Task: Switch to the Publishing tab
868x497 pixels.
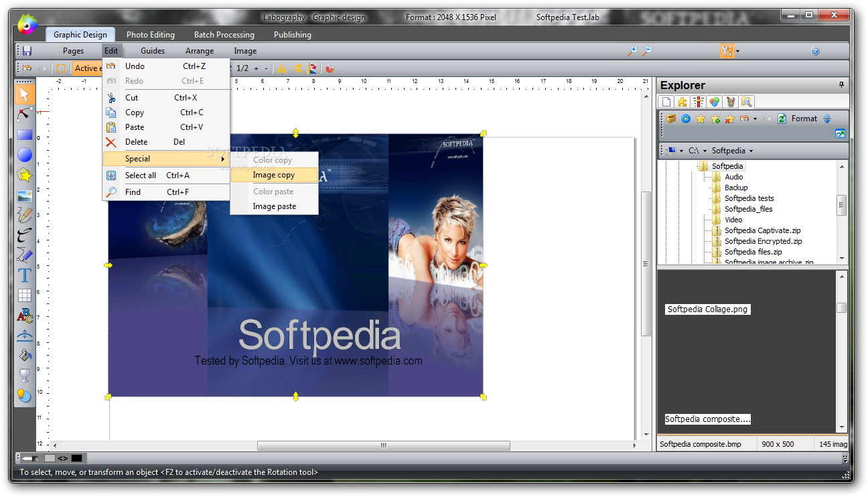Action: 293,35
